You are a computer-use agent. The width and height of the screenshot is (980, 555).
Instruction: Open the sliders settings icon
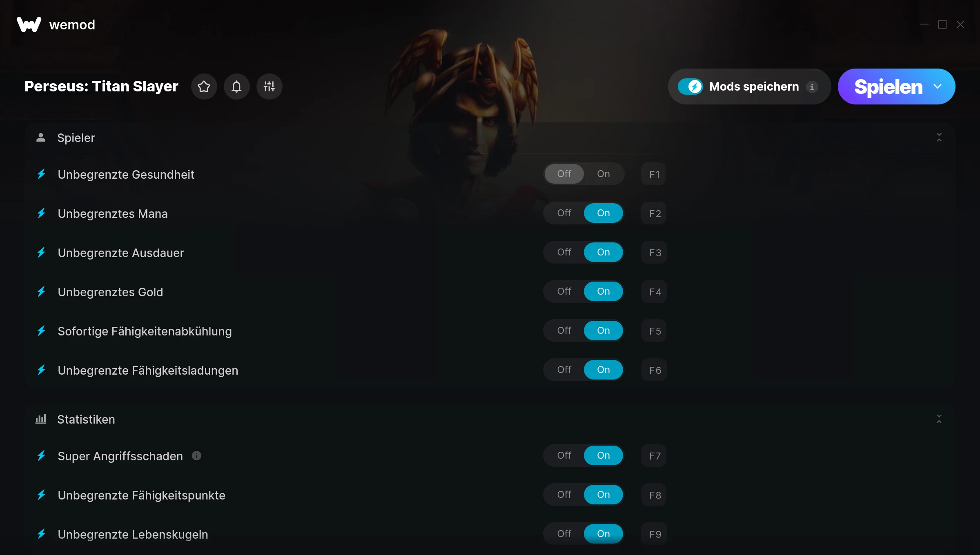point(269,87)
